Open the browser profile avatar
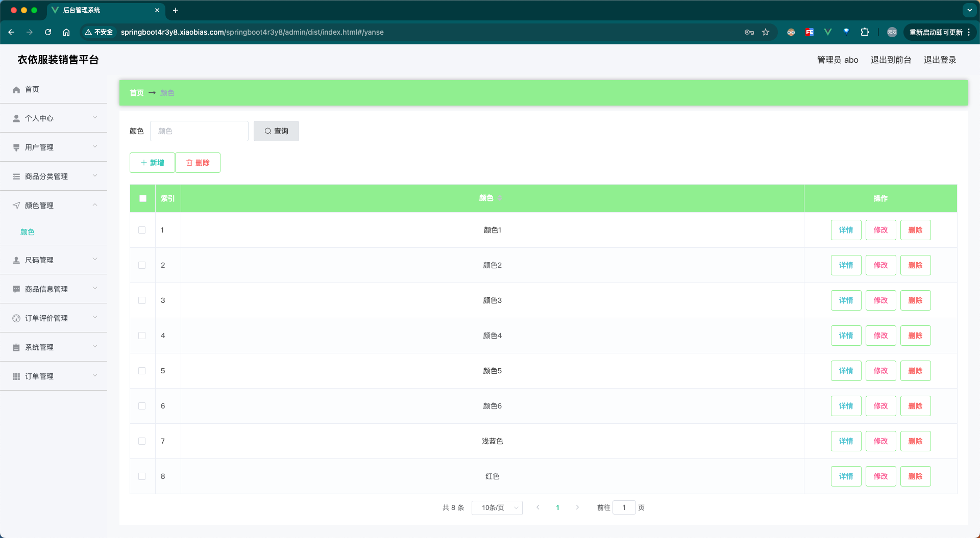The image size is (980, 538). (x=892, y=32)
